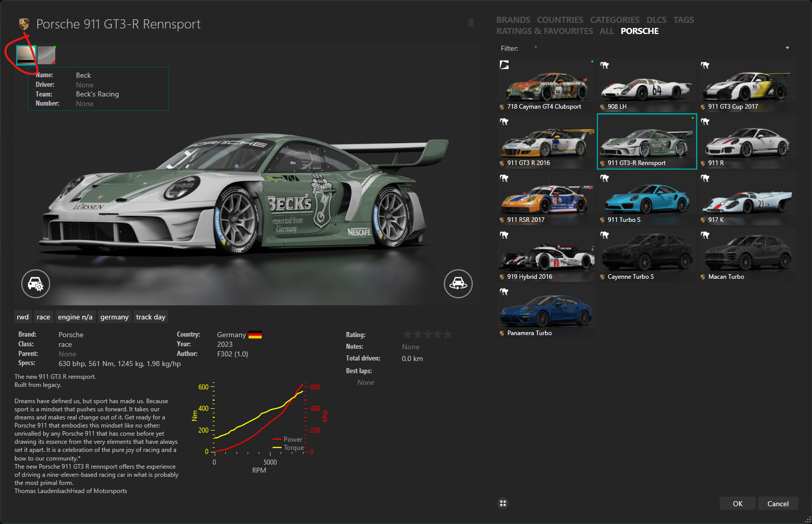Select the 911 R car thumbnail

(747, 141)
